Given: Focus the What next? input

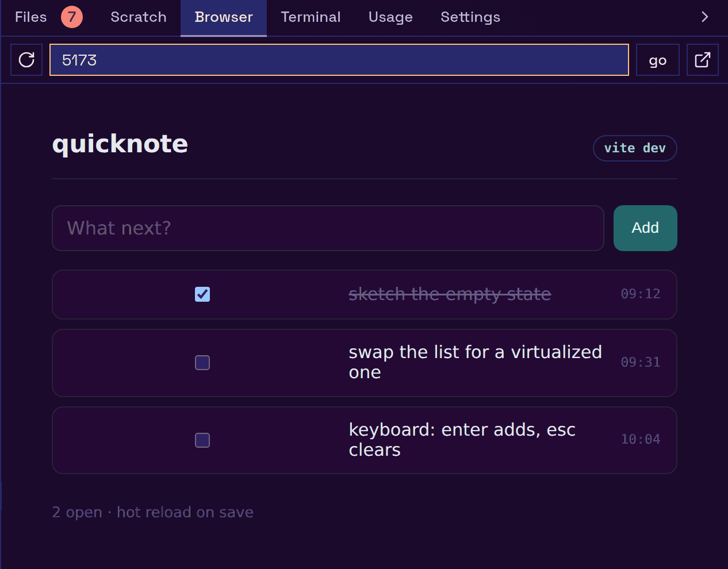Looking at the screenshot, I should pos(328,228).
